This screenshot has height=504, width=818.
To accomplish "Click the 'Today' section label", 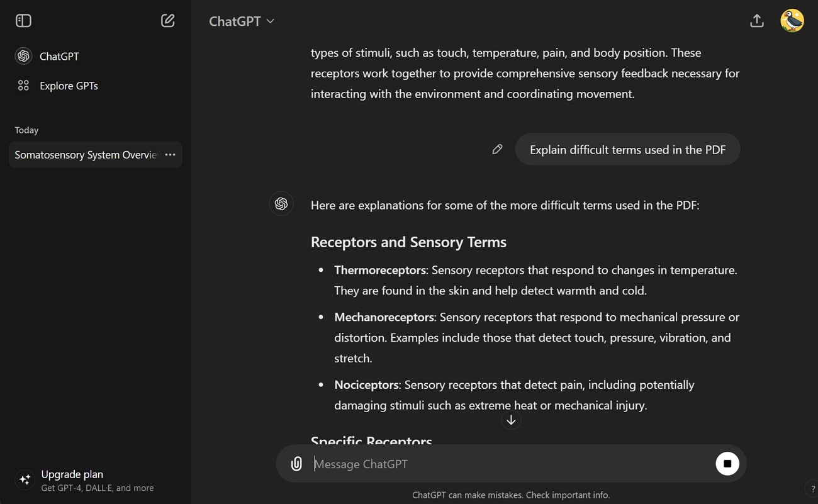I will [x=26, y=130].
